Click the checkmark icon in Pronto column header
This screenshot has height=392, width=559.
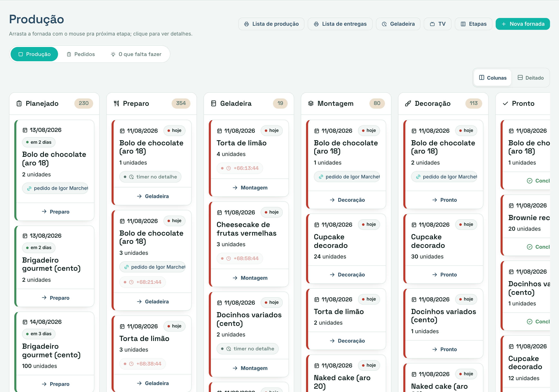coord(505,104)
